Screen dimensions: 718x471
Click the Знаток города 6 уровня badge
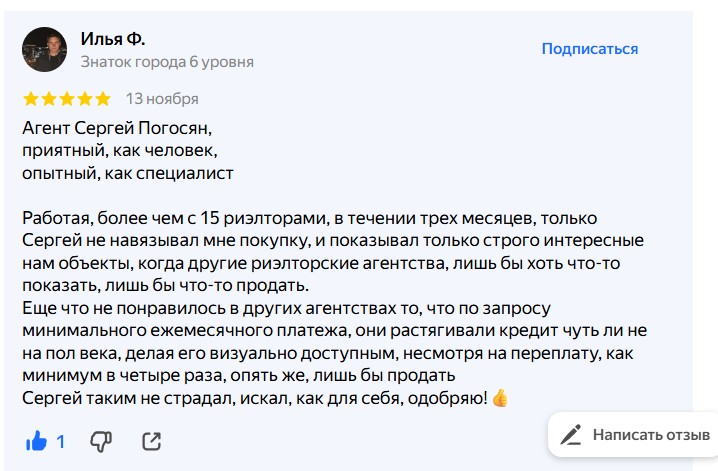(x=167, y=62)
